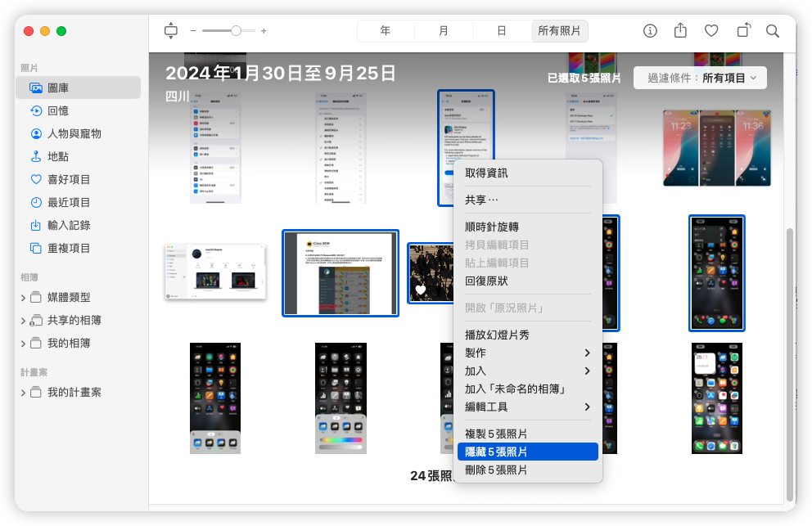Expand the 媒體類型 chevron
812x526 pixels.
(x=23, y=298)
